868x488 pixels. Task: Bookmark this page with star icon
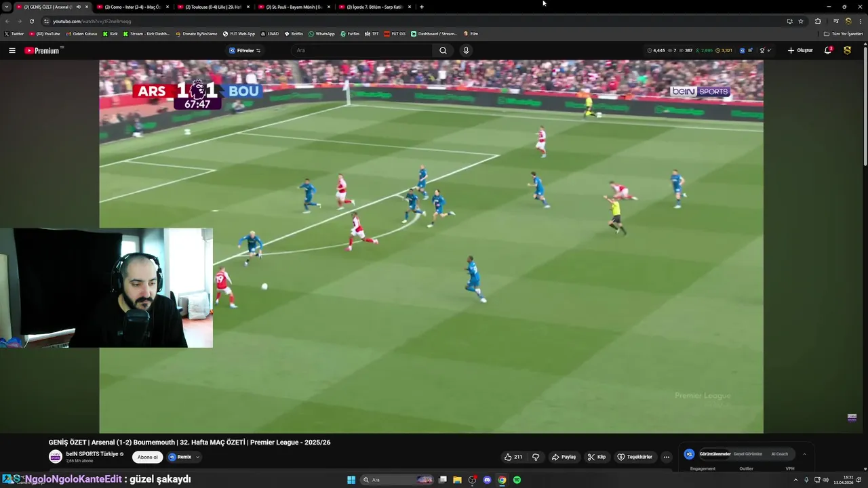pos(801,21)
